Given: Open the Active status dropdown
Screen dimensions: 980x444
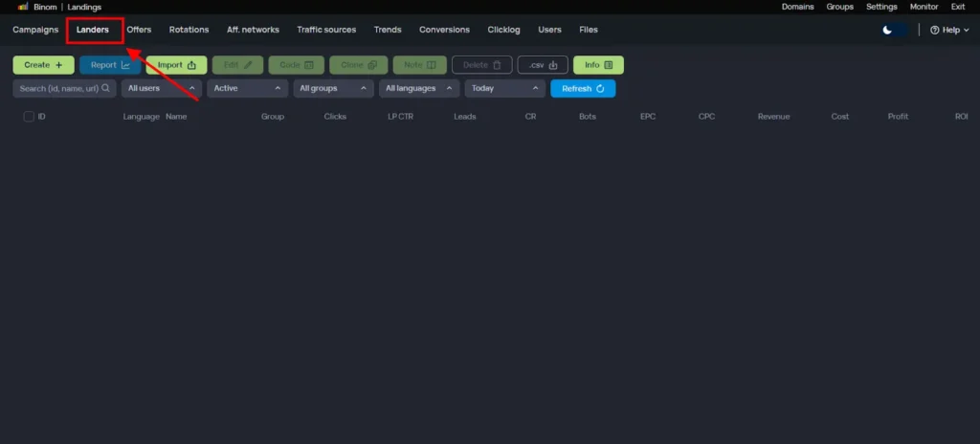Looking at the screenshot, I should [x=248, y=88].
